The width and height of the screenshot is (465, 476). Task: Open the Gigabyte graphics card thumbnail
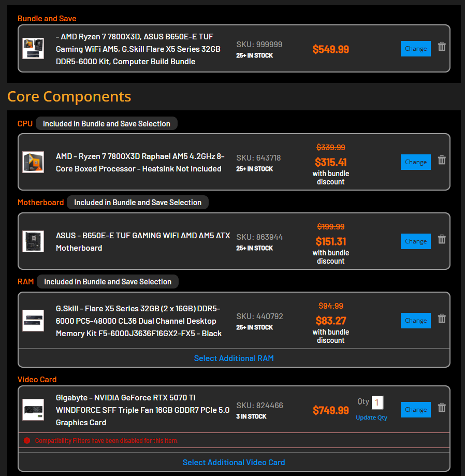33,410
